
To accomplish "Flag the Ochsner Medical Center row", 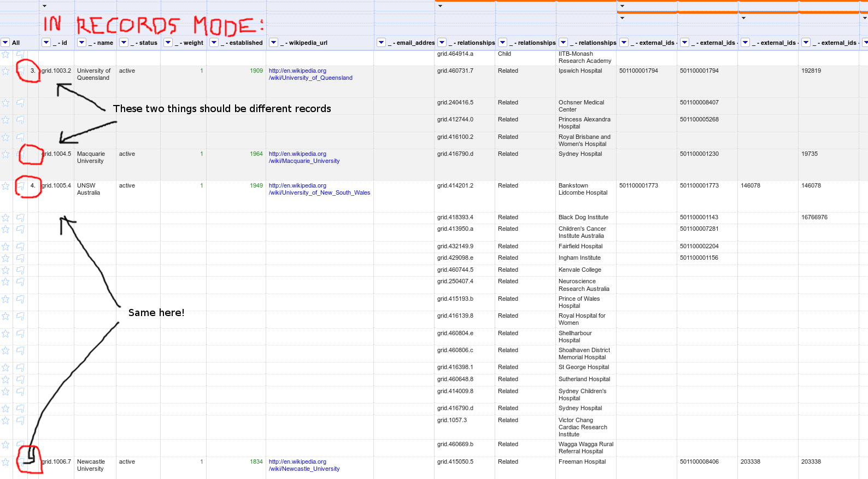I will pyautogui.click(x=20, y=103).
